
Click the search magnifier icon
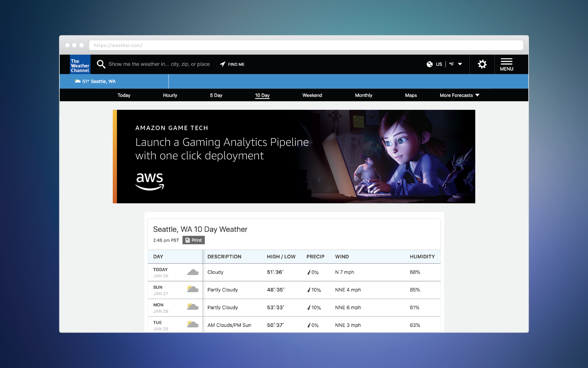101,64
